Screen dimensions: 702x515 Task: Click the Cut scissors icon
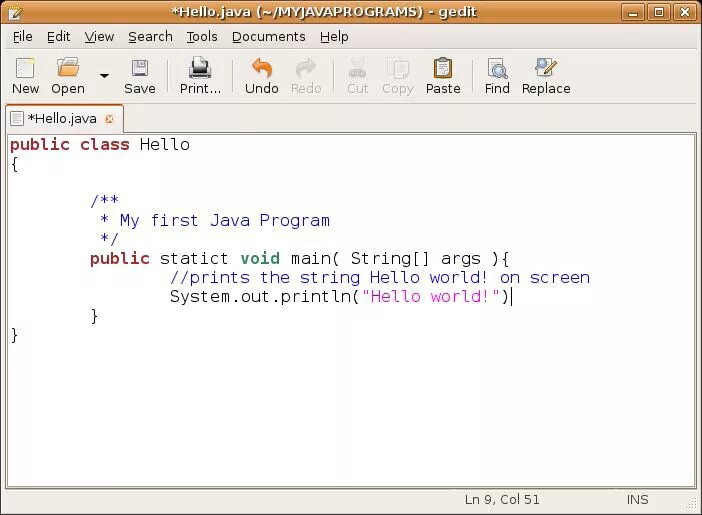(x=358, y=68)
